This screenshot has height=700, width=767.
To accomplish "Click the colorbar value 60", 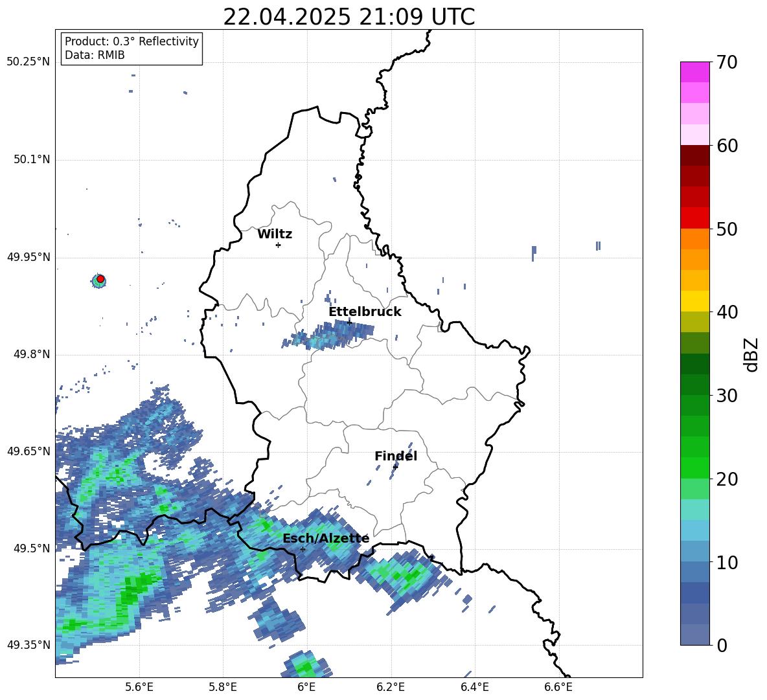I will [x=727, y=146].
